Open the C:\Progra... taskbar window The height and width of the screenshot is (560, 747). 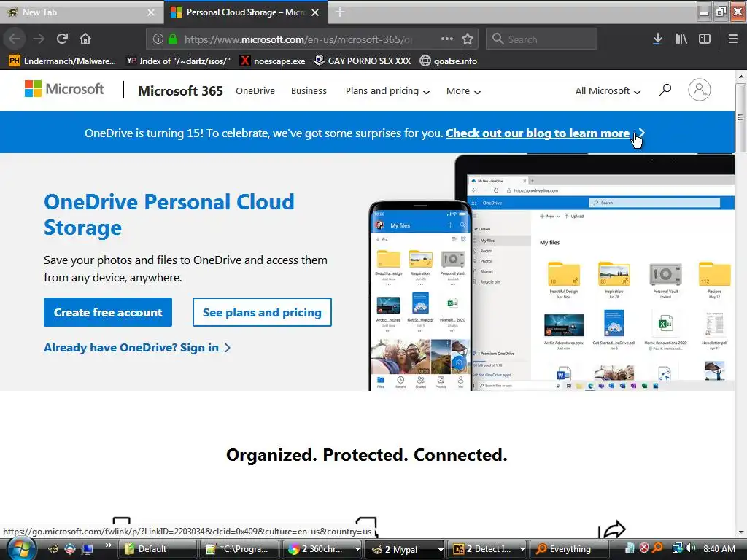coord(239,549)
